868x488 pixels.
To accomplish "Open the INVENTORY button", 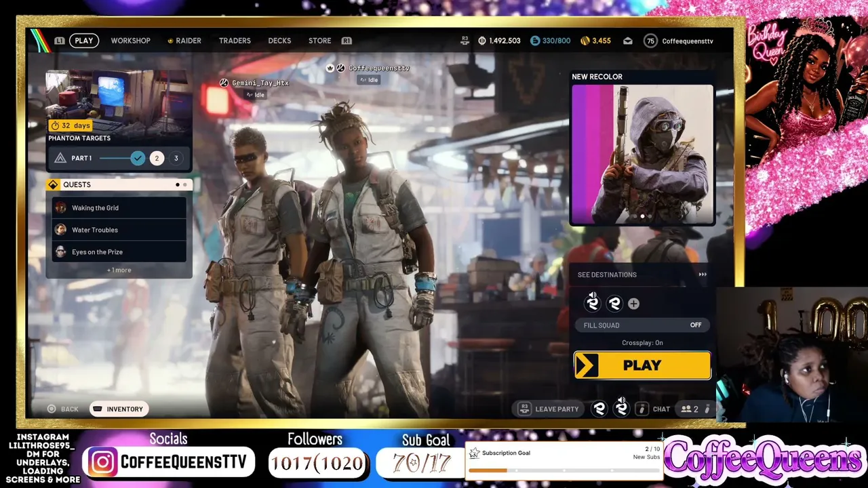I will click(x=118, y=409).
